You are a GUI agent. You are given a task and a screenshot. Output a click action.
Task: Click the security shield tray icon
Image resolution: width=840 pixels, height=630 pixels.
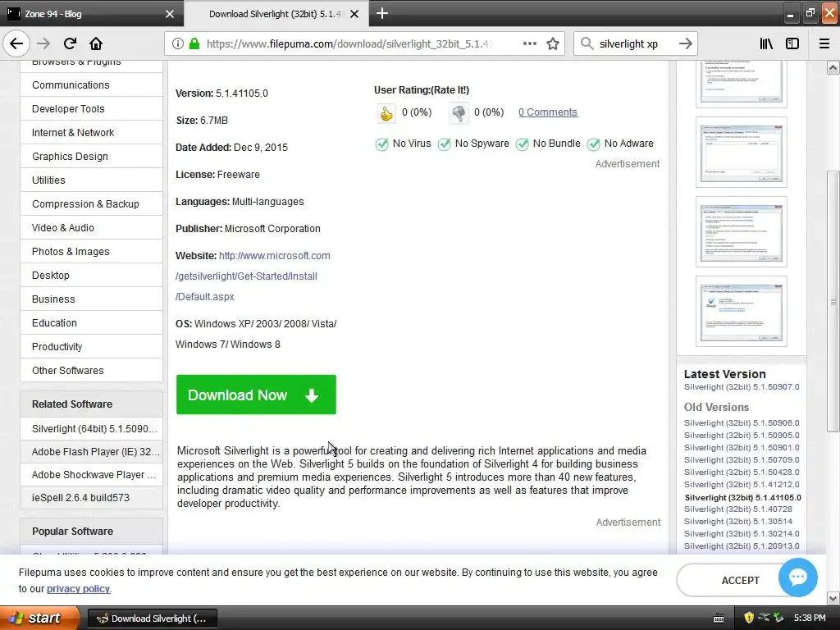click(748, 618)
